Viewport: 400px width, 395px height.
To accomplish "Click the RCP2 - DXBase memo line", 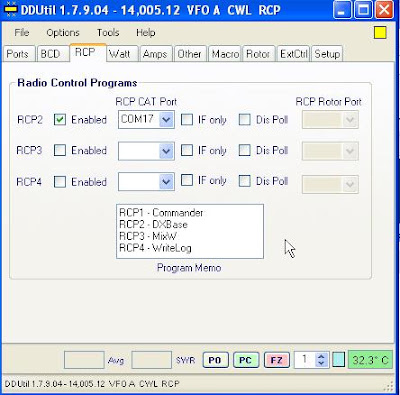I will (153, 225).
